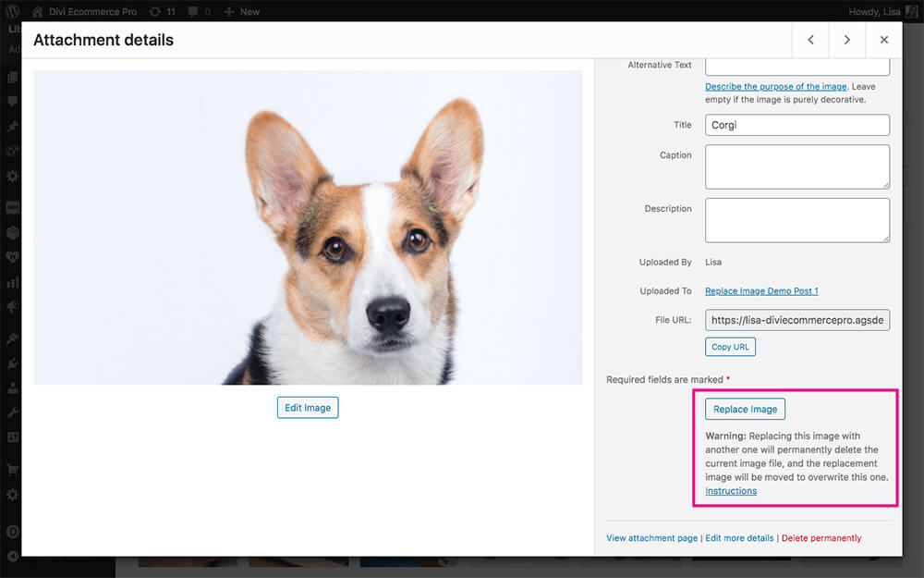This screenshot has height=578, width=924.
Task: Click the WordPress logo in the admin bar
Action: pyautogui.click(x=12, y=12)
